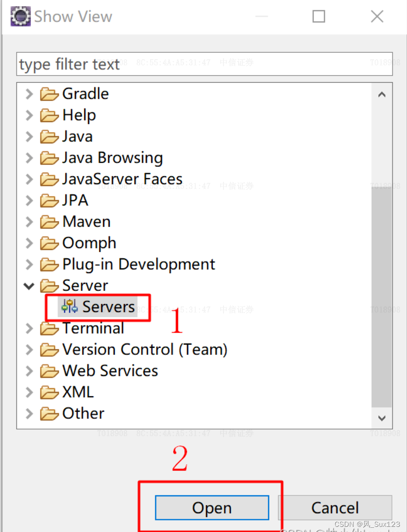Select the Gradle label text
Image resolution: width=407 pixels, height=532 pixels.
point(86,94)
